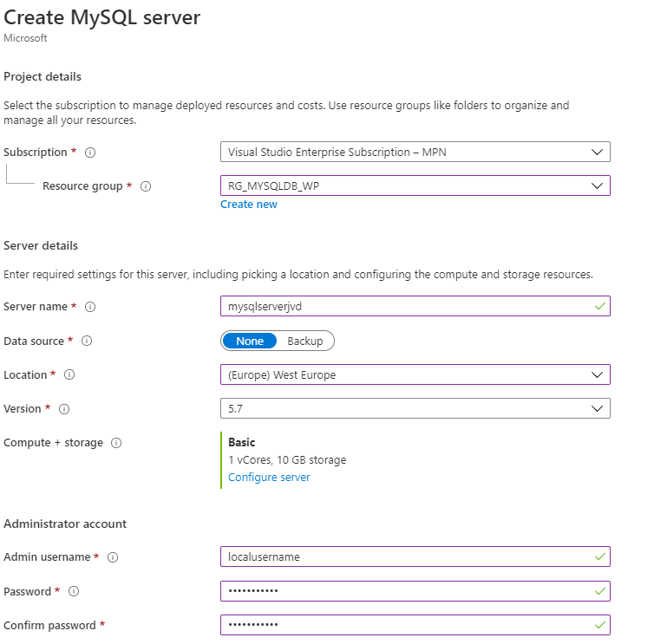Expand the Resource group dropdown
Screen dimensions: 654x644
[x=415, y=185]
